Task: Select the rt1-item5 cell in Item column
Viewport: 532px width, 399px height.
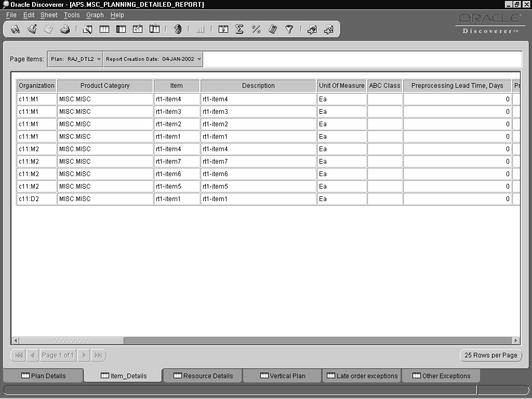Action: (177, 187)
